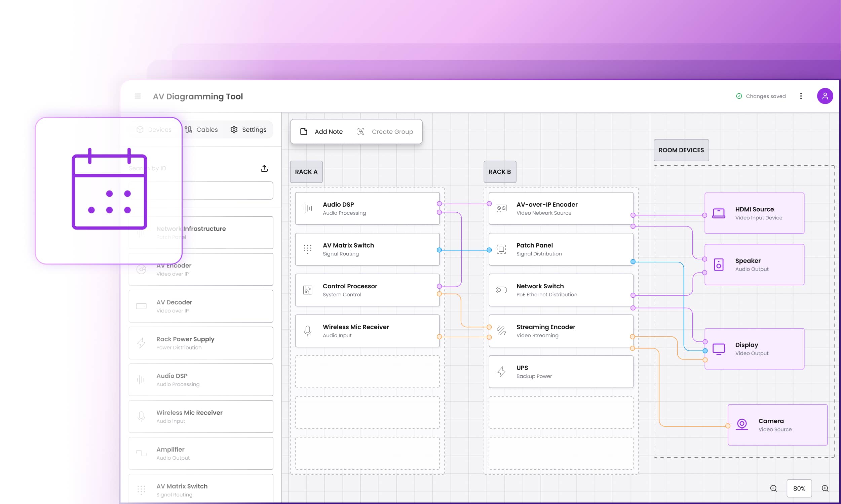
Task: Click the search by ID input field
Action: point(228,191)
